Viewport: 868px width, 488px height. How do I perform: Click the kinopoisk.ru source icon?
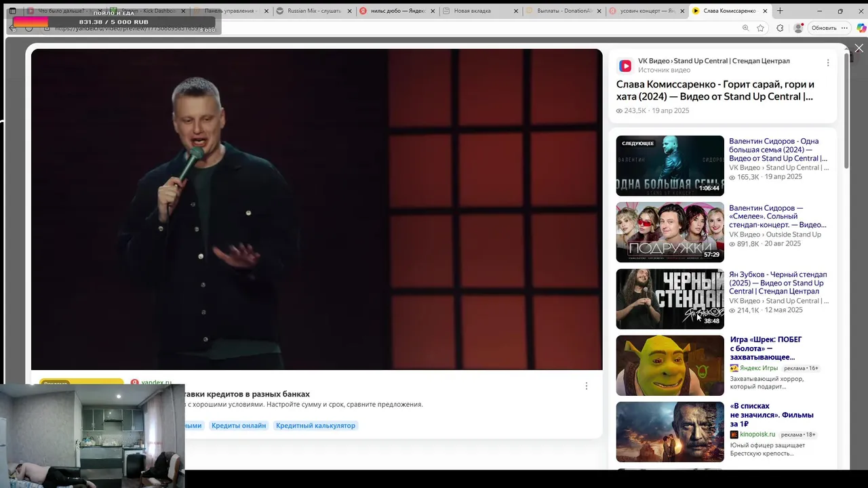[734, 434]
